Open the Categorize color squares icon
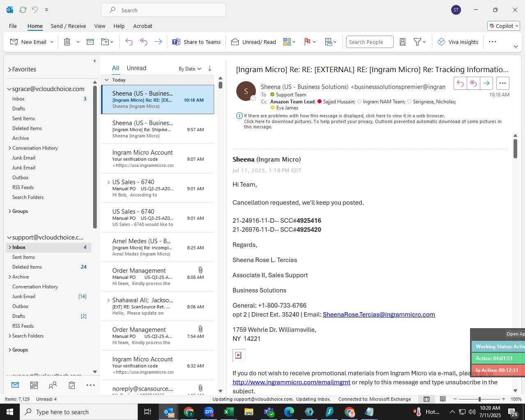The image size is (525, 420). click(287, 42)
